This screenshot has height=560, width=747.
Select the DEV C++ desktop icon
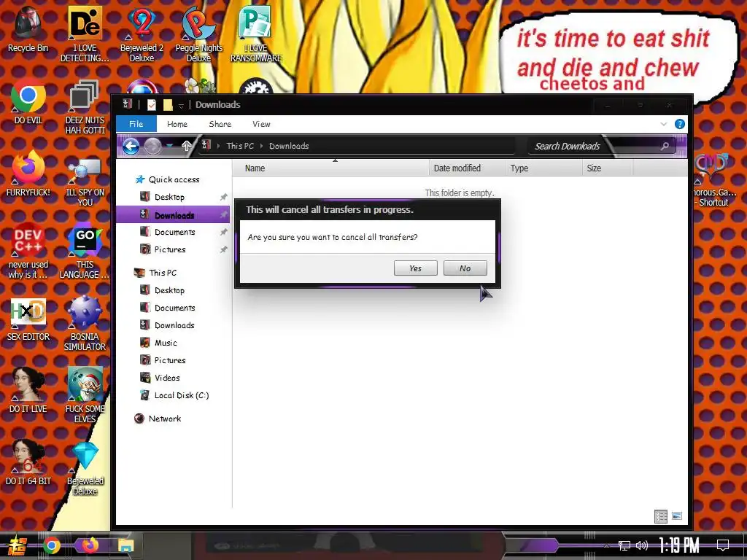(28, 251)
